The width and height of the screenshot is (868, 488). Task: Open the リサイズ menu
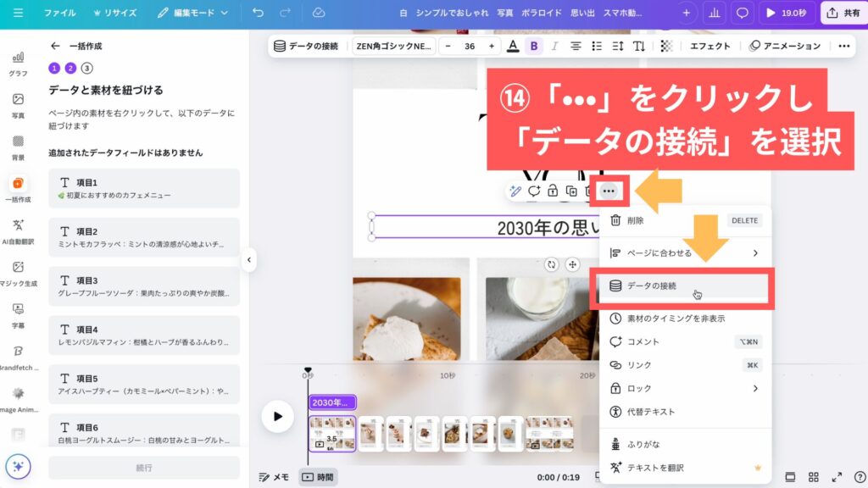point(114,13)
